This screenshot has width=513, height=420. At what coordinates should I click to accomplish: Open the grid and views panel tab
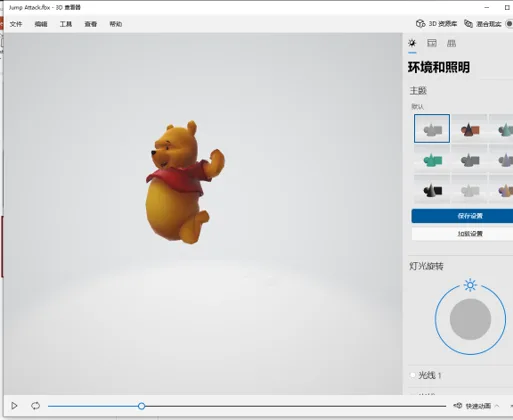point(451,43)
